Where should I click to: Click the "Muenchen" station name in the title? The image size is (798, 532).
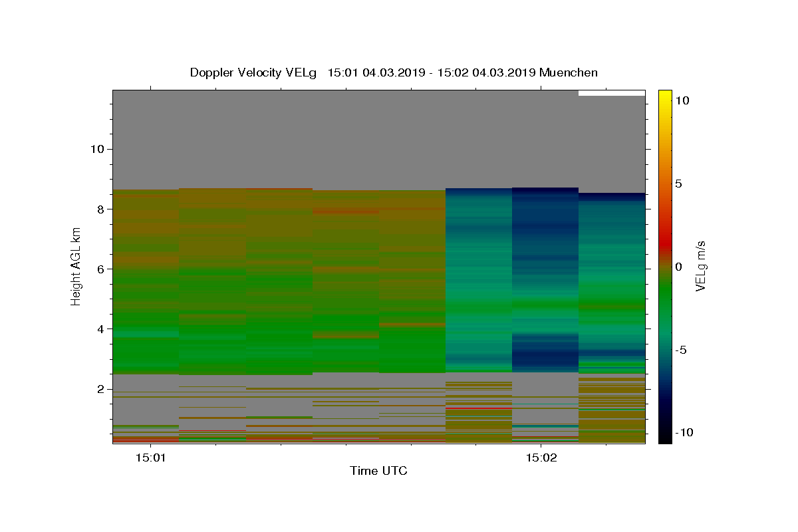tap(569, 72)
